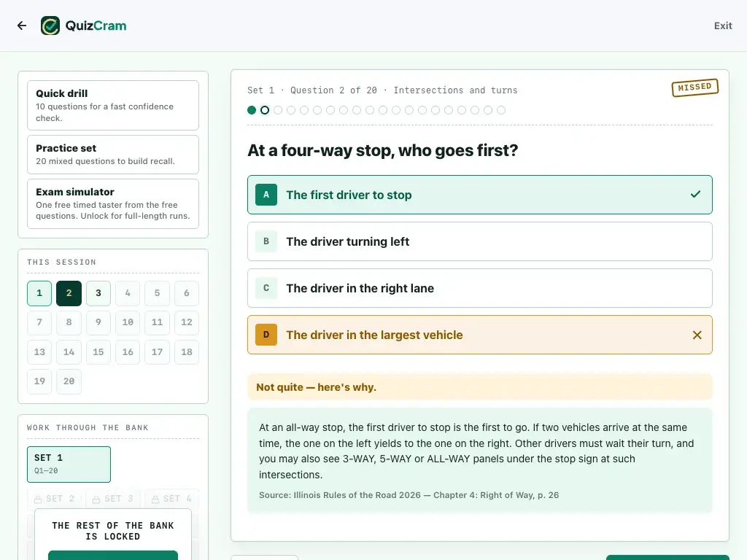Click "THE REST OF THE BANK IS LOCKED" text

coord(113,531)
